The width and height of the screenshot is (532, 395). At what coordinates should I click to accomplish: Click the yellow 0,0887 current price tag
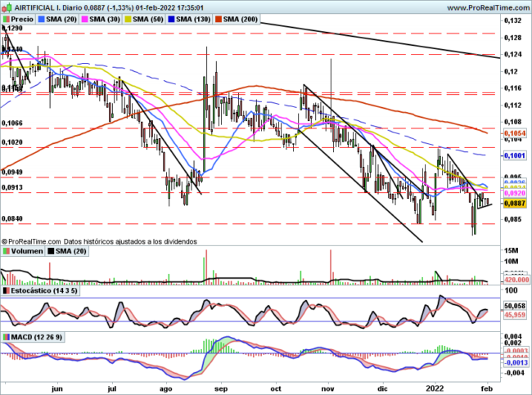click(513, 204)
